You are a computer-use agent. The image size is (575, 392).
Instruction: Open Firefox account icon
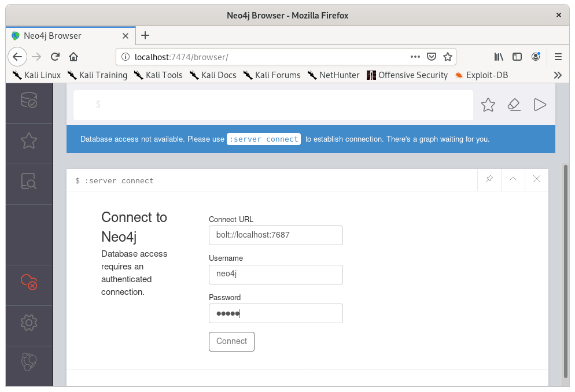pos(536,57)
